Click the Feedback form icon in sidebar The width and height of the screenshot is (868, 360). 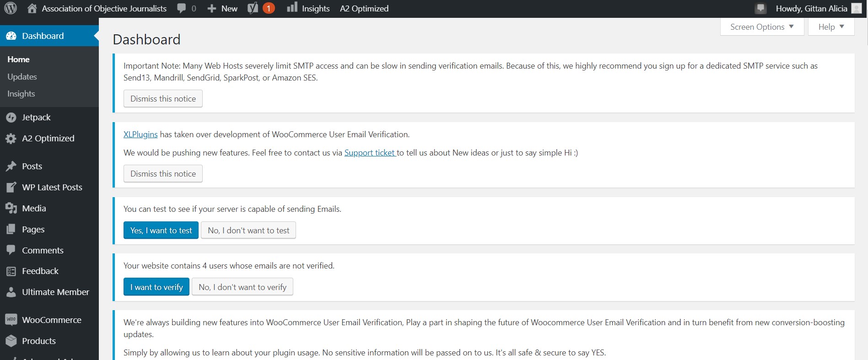click(x=11, y=271)
